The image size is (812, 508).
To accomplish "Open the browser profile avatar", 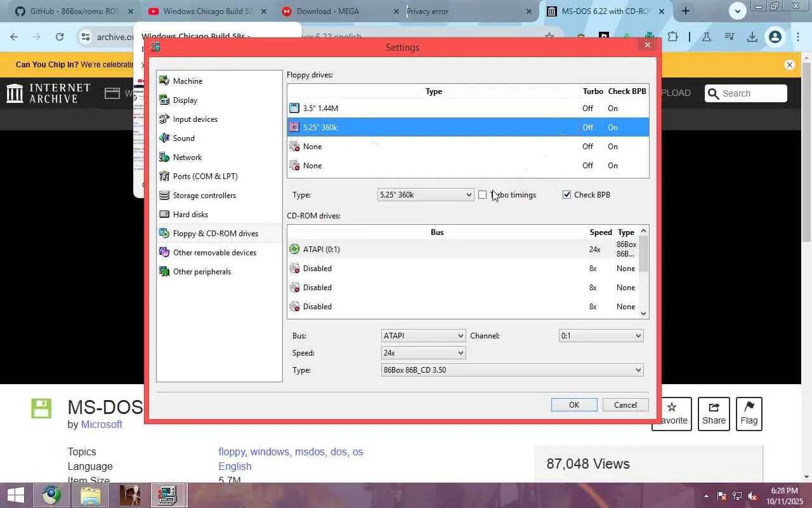I will 775,37.
